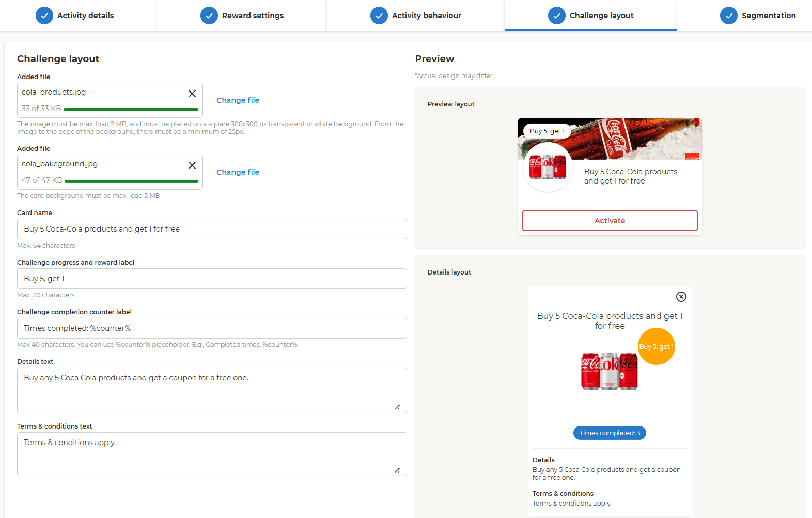
Task: Remove the cola_products.jpg file with X
Action: [x=192, y=94]
